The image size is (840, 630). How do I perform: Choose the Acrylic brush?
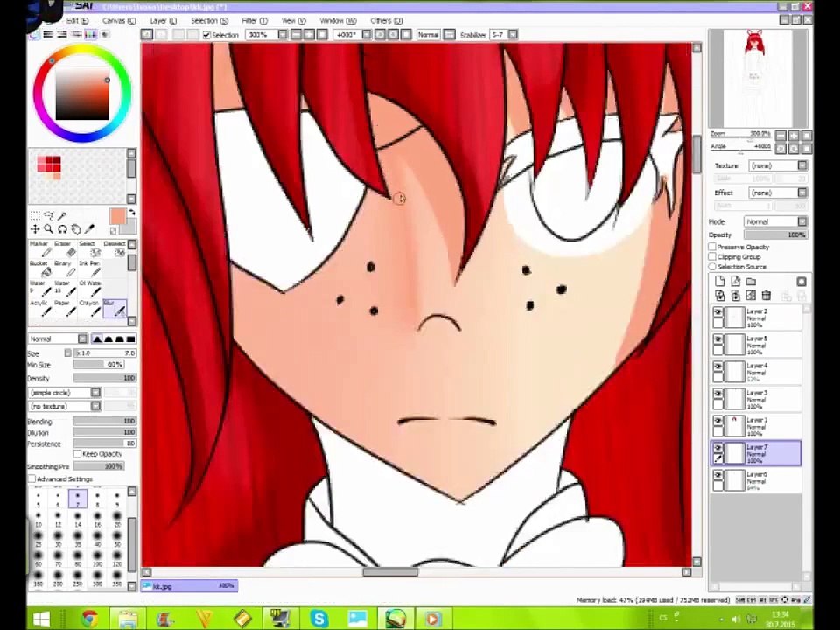point(39,309)
